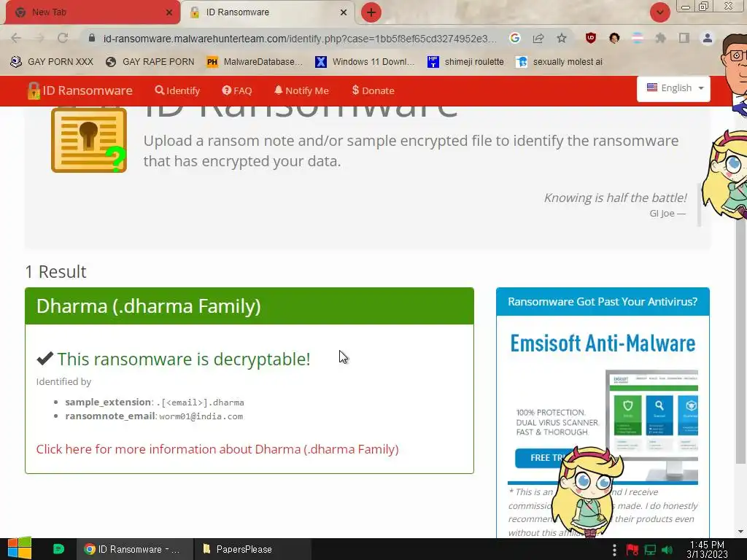Viewport: 747px width, 560px height.
Task: Click the Dharma (.dharma Family) result header
Action: (249, 306)
